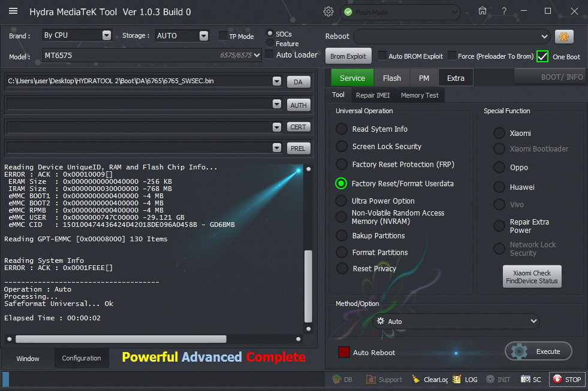
Task: Open the Configuration tab
Action: coord(82,358)
